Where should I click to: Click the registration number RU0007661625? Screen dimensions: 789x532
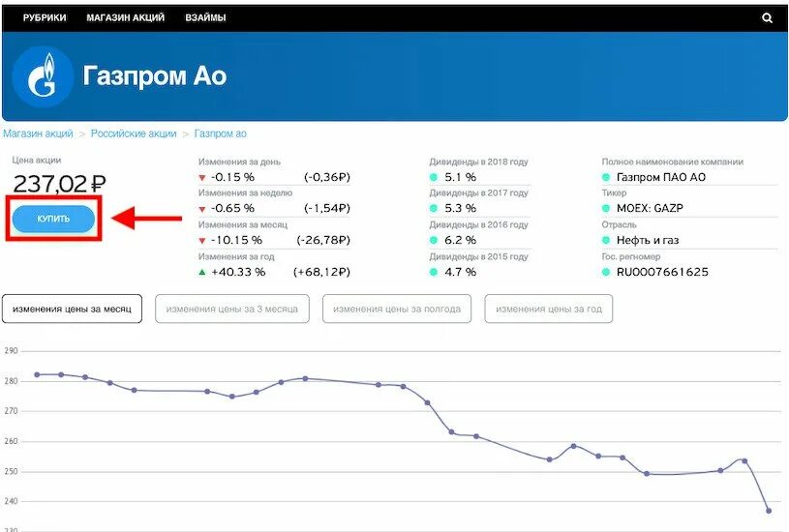point(662,272)
